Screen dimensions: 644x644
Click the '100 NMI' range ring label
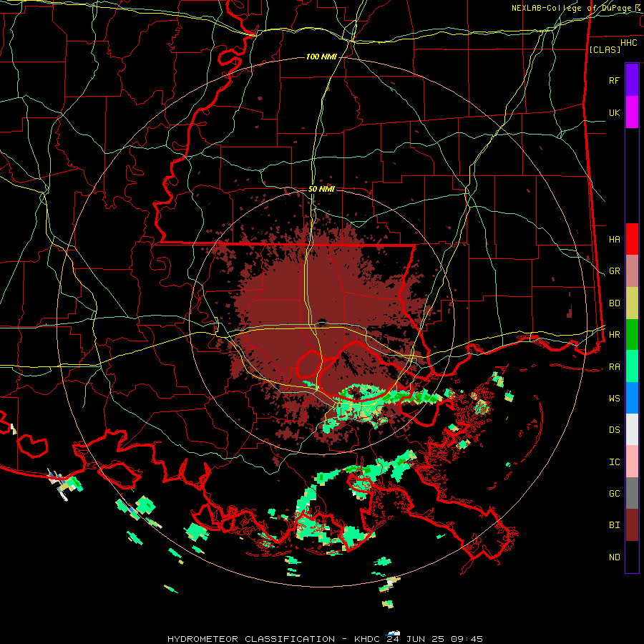click(x=321, y=57)
